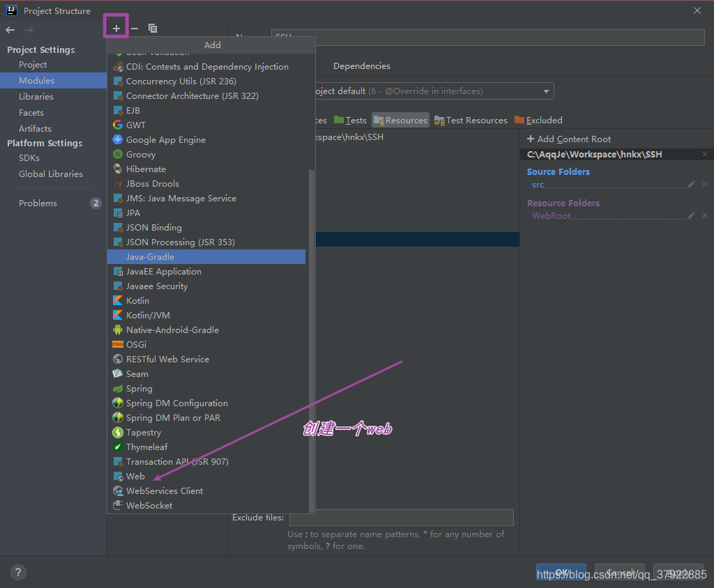Select JBoss Drools entry
This screenshot has width=714, height=588.
click(206, 183)
